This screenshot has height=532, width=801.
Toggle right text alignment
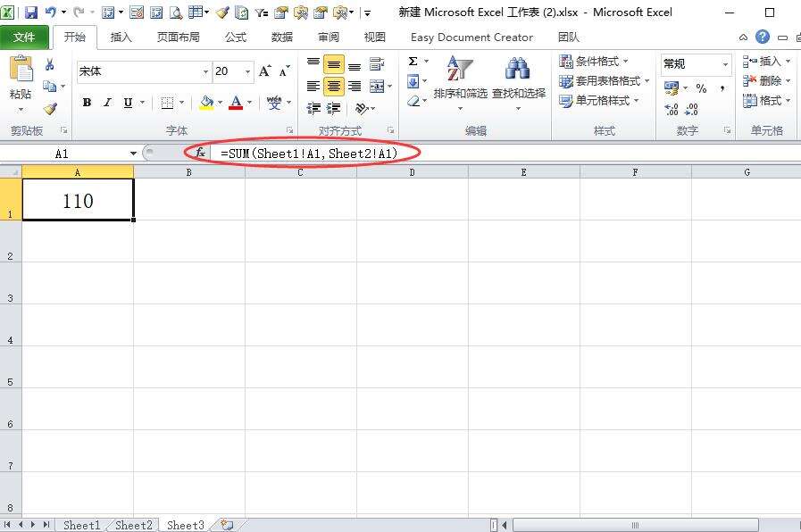pyautogui.click(x=355, y=87)
